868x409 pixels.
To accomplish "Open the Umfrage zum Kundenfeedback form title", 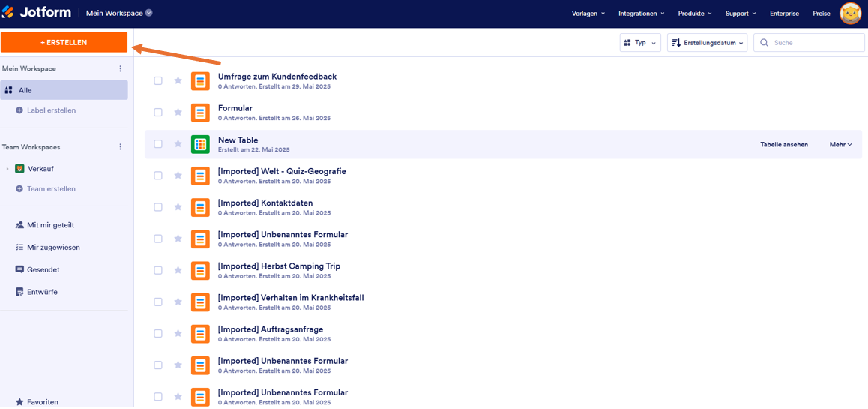I will click(x=277, y=77).
